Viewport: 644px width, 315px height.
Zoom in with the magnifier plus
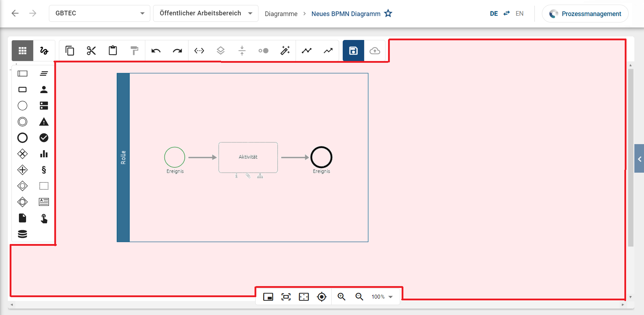click(x=342, y=297)
